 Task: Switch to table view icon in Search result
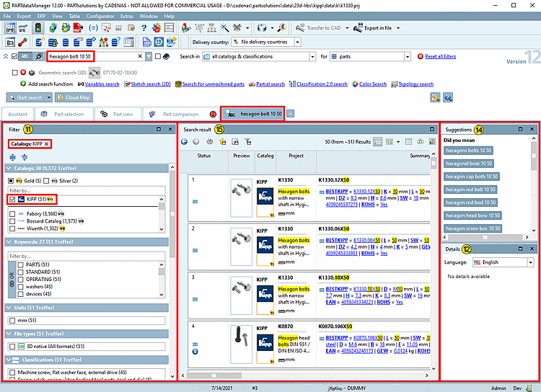coord(408,142)
